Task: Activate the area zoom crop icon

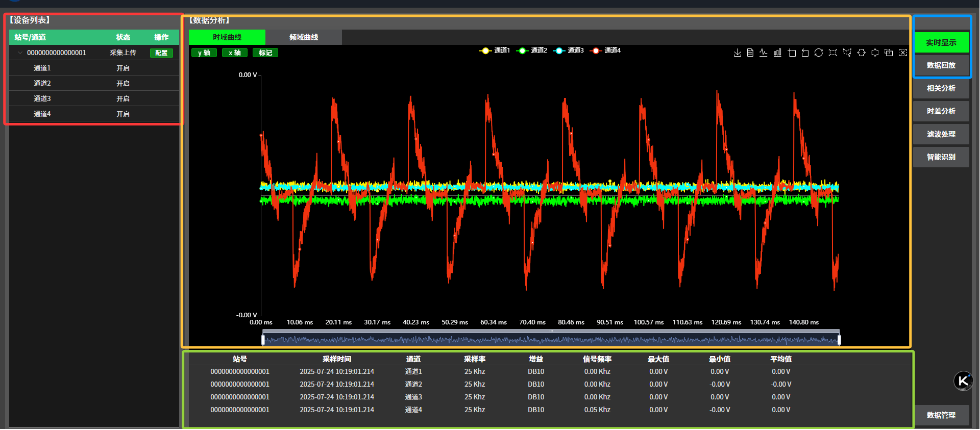Action: click(x=792, y=53)
